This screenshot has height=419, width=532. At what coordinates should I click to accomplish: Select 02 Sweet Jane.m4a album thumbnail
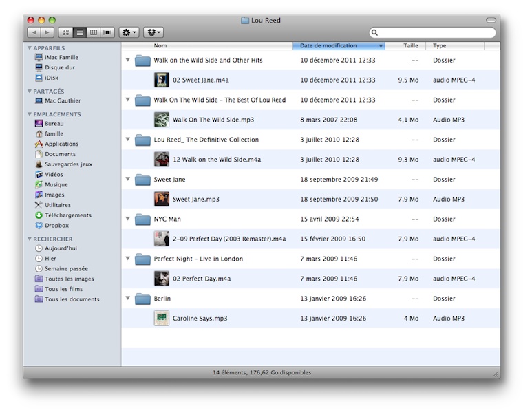(x=162, y=80)
